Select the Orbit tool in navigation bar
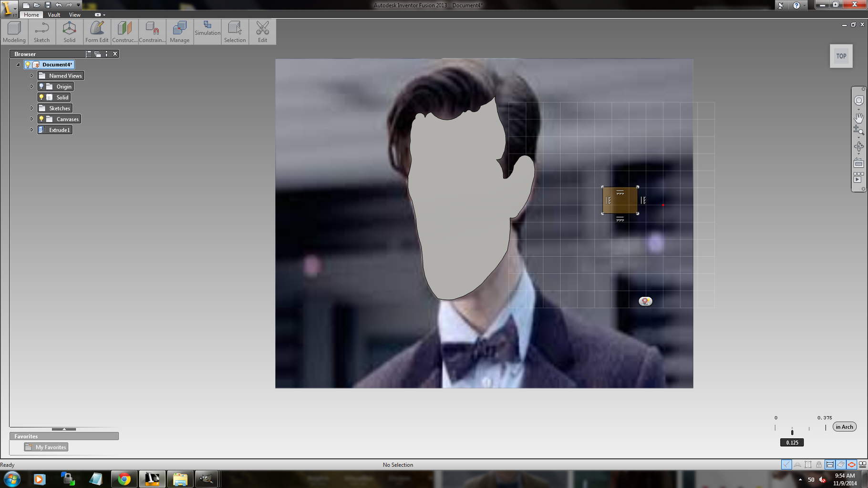The width and height of the screenshot is (868, 488). coord(858,146)
